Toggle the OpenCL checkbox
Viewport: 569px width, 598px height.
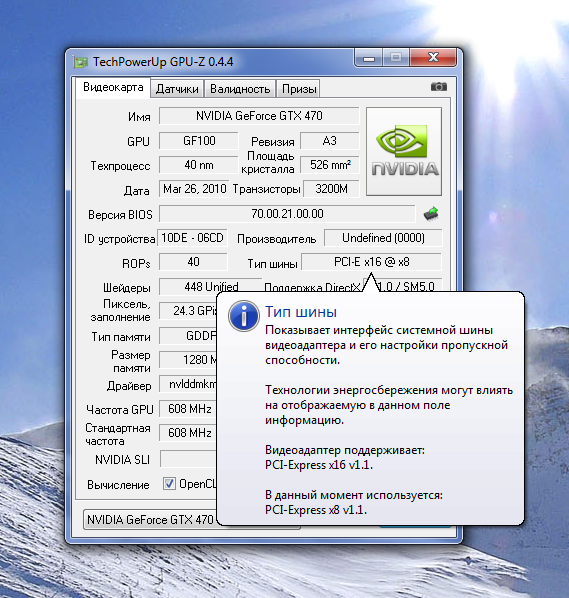(169, 484)
